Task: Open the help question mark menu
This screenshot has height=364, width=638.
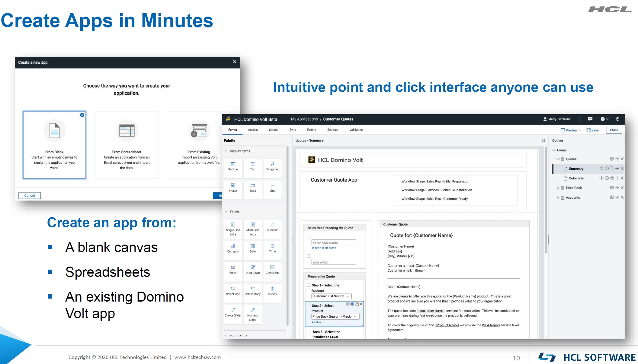Action: pyautogui.click(x=604, y=119)
